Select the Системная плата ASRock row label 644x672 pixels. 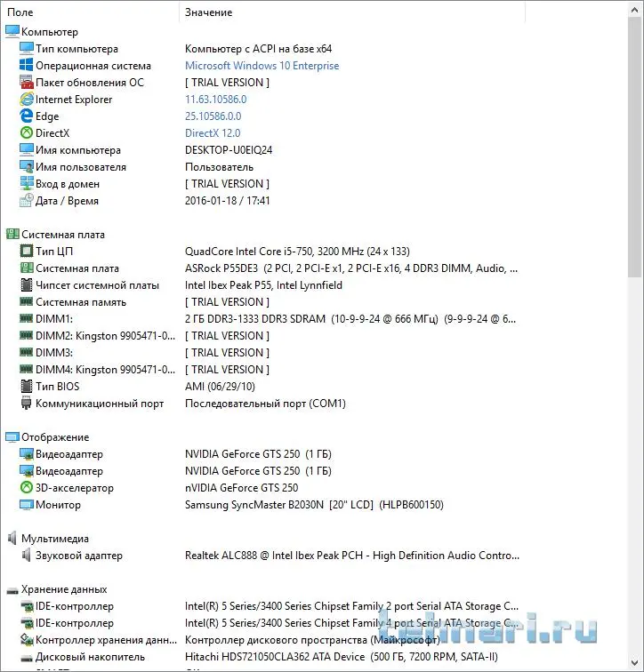click(x=77, y=268)
